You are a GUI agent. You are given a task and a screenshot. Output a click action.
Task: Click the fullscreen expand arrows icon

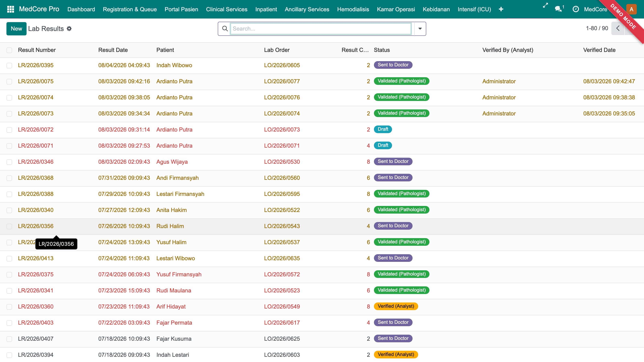point(545,5)
